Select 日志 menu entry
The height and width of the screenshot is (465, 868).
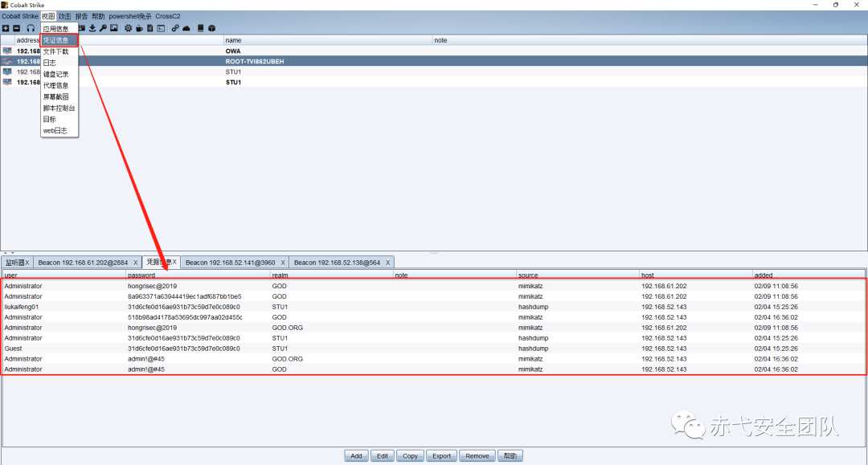point(59,63)
